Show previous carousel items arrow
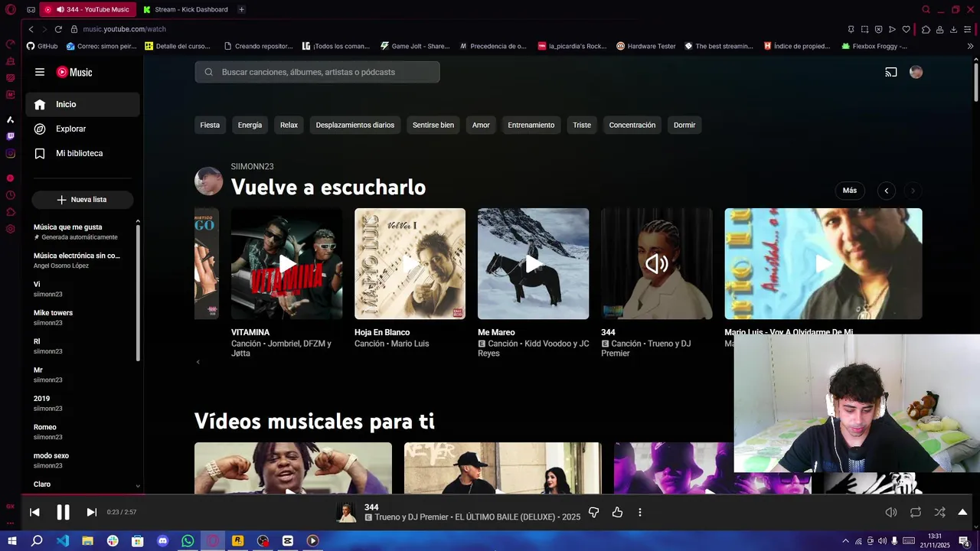 click(887, 191)
